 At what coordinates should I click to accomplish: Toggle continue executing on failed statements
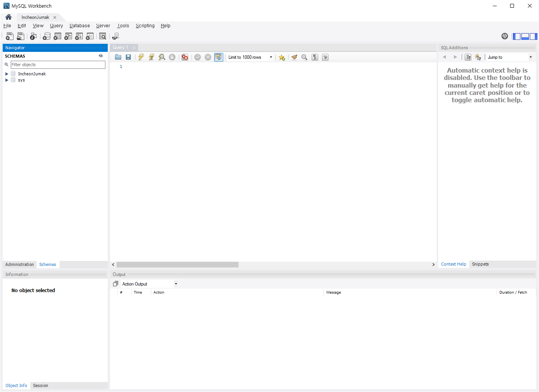tap(185, 57)
